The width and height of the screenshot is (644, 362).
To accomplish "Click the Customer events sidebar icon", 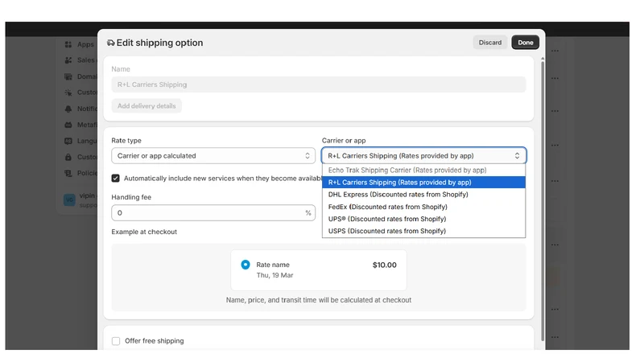I will (x=68, y=93).
